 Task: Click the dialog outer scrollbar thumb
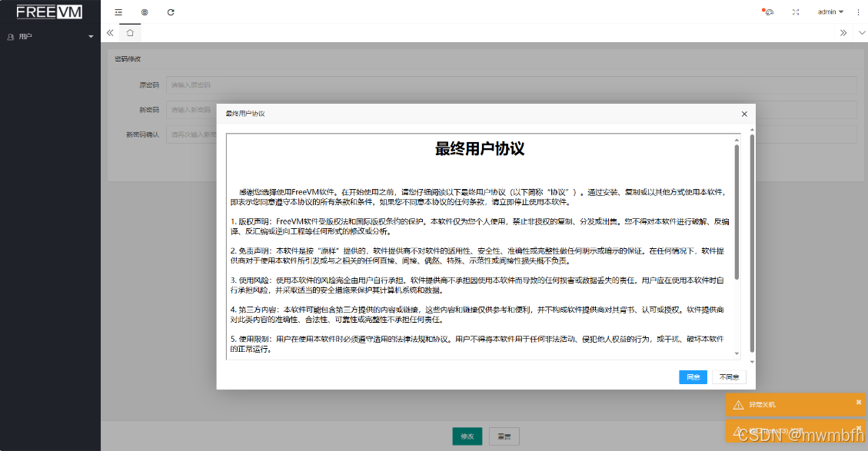(x=752, y=243)
